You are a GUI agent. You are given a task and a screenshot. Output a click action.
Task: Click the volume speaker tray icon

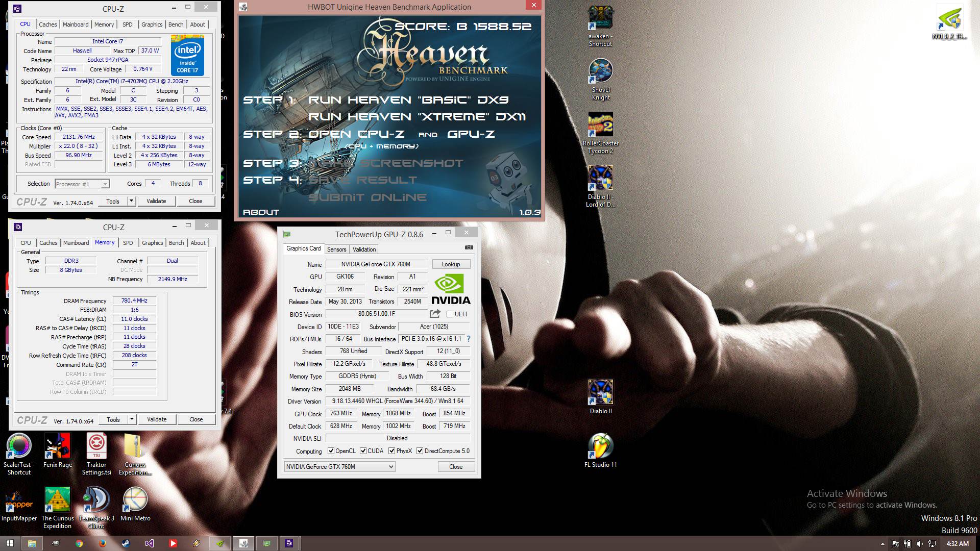(x=919, y=544)
